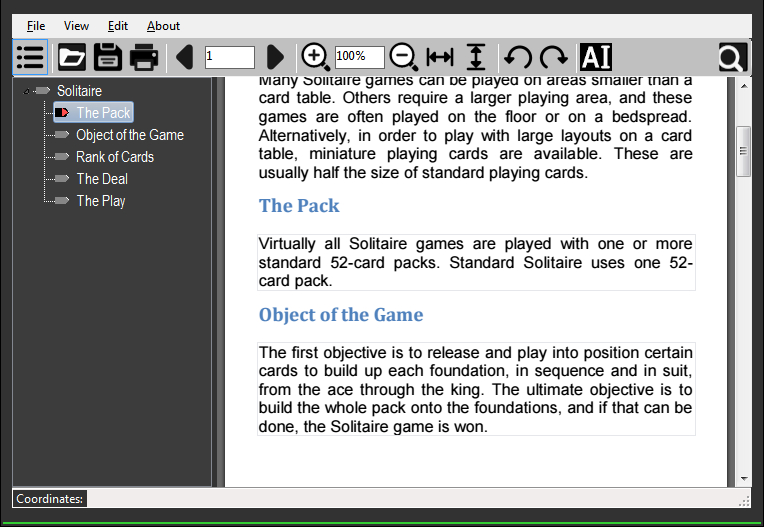The image size is (764, 527).
Task: Open the Edit menu
Action: [x=118, y=26]
